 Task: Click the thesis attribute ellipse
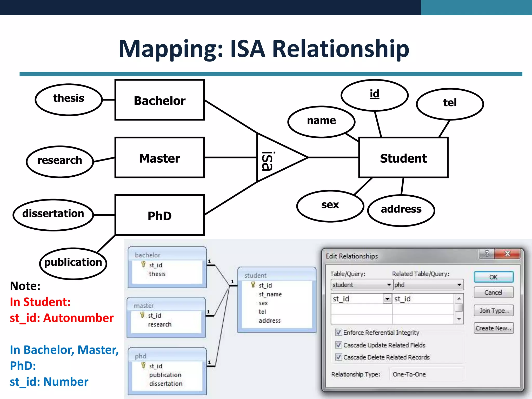69,100
